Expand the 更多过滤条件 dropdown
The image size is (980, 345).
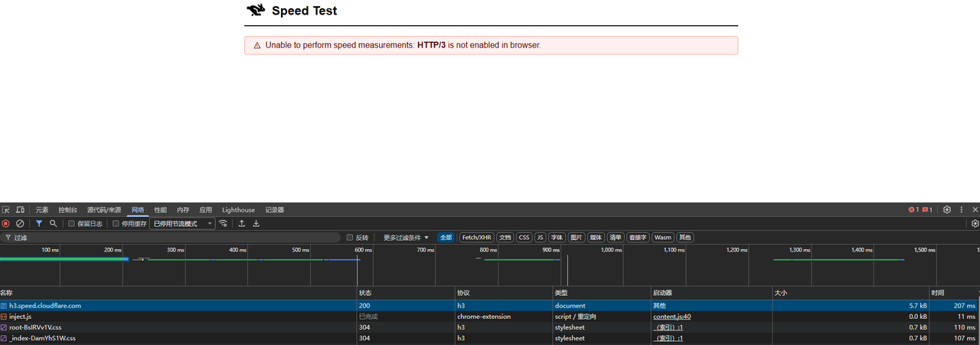point(407,238)
